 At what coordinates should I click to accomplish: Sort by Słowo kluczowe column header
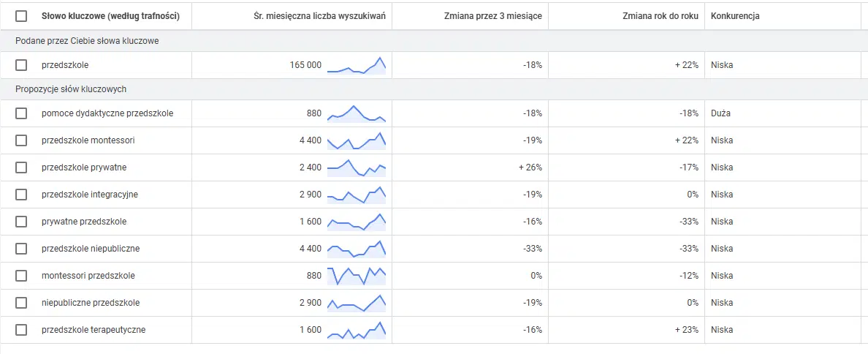coord(111,16)
